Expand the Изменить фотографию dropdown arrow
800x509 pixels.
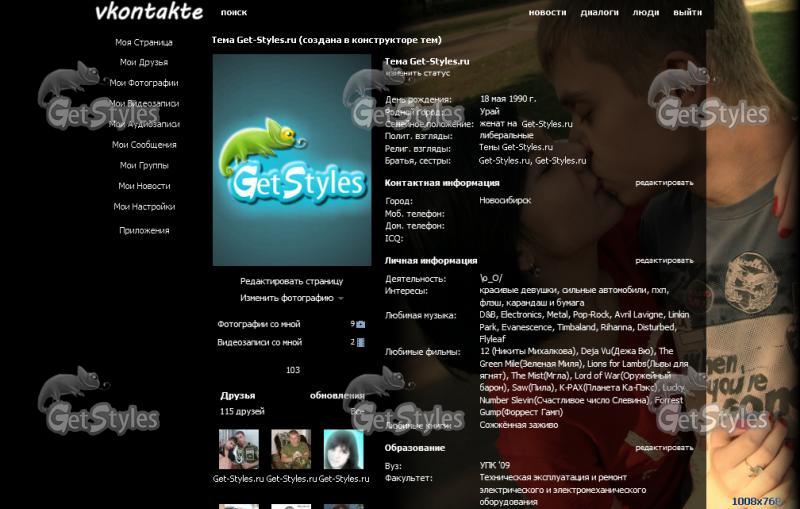point(341,299)
